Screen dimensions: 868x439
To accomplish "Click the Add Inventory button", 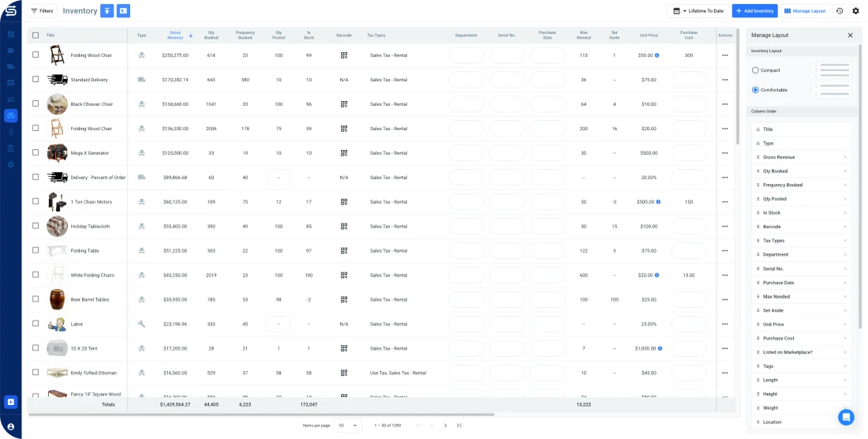I will (754, 11).
